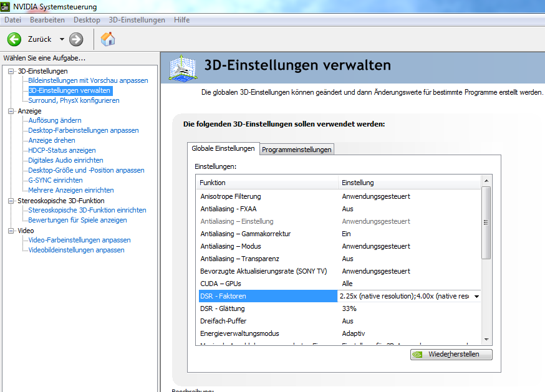
Task: Open the DSR - Faktoren value dropdown
Action: coord(477,297)
